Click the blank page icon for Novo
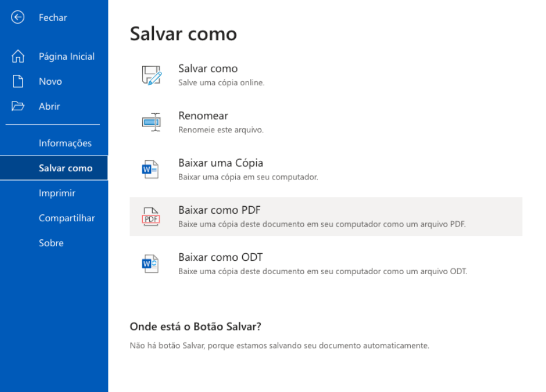 (x=18, y=81)
